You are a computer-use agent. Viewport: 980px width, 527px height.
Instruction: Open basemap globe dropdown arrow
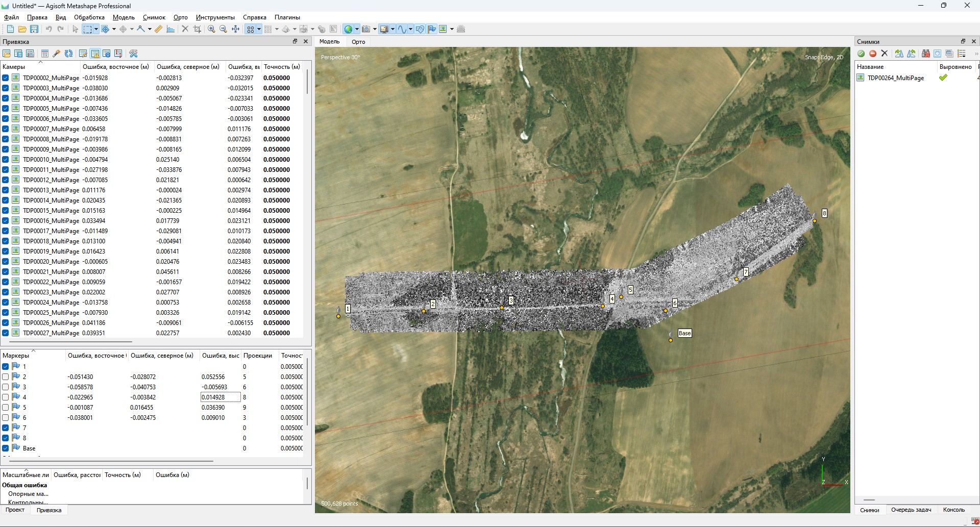(357, 29)
